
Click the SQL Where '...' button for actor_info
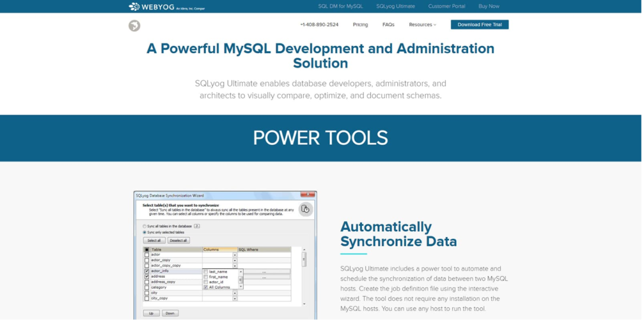267,271
